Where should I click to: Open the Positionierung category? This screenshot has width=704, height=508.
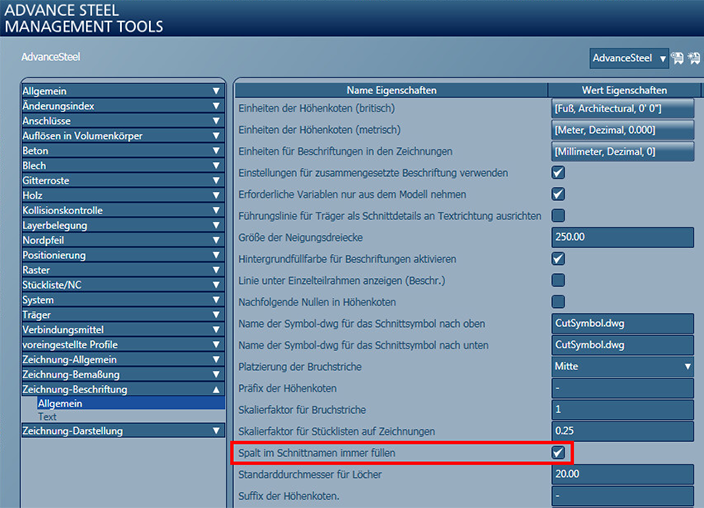point(123,255)
